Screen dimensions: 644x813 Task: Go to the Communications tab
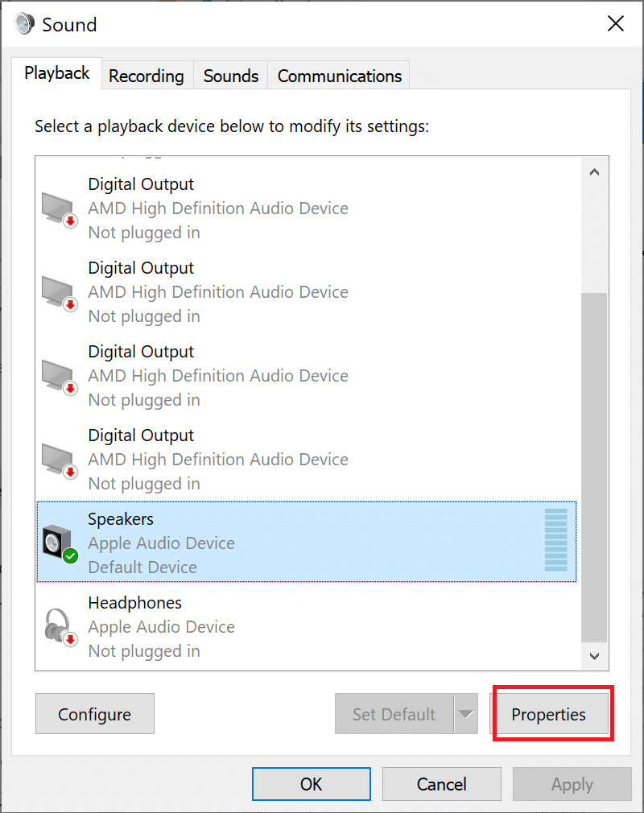pos(339,76)
